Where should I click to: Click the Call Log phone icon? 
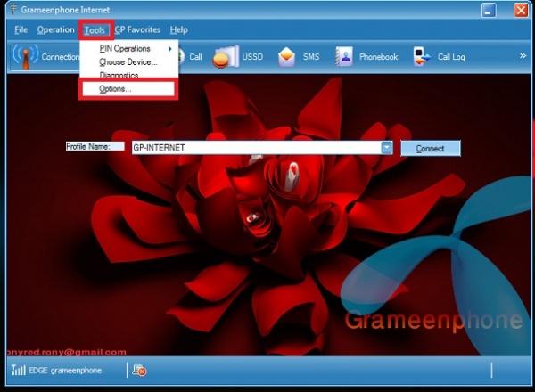pos(422,57)
